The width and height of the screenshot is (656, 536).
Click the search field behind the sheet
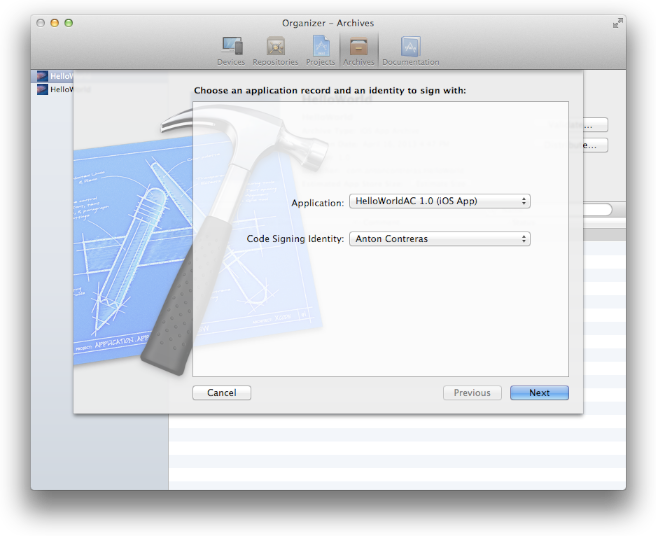click(598, 210)
